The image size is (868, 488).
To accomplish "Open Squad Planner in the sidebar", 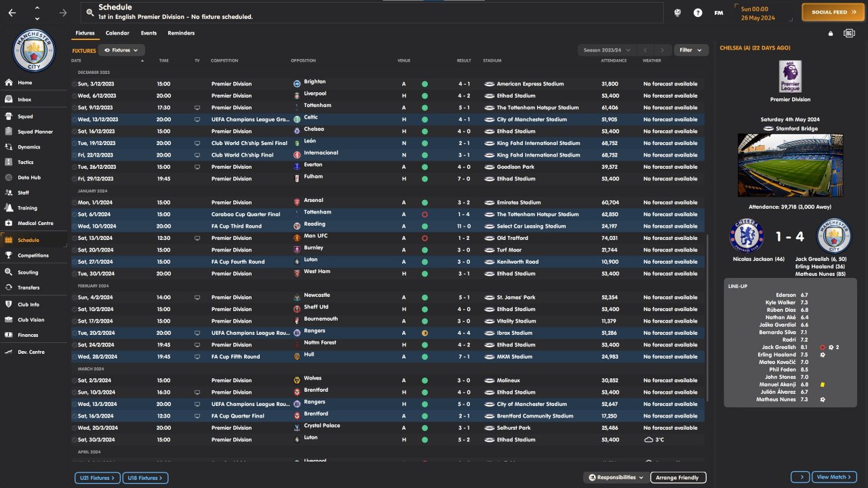I will click(34, 131).
